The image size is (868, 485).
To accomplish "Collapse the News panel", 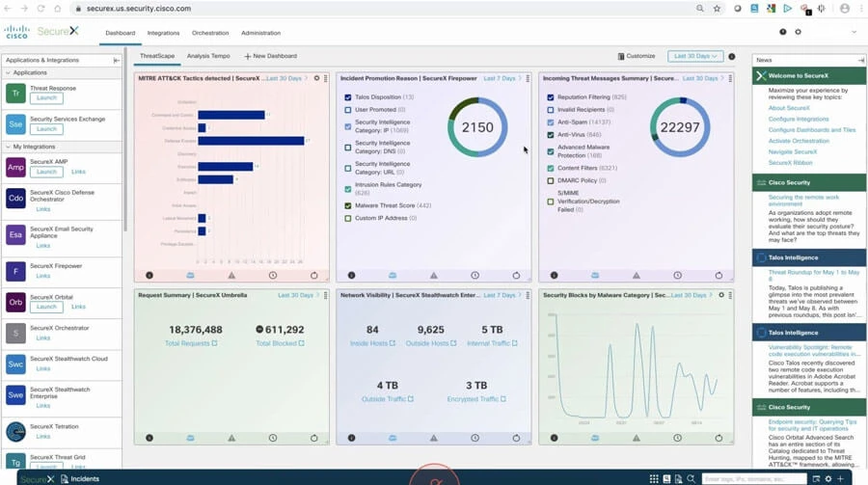I will click(x=861, y=60).
